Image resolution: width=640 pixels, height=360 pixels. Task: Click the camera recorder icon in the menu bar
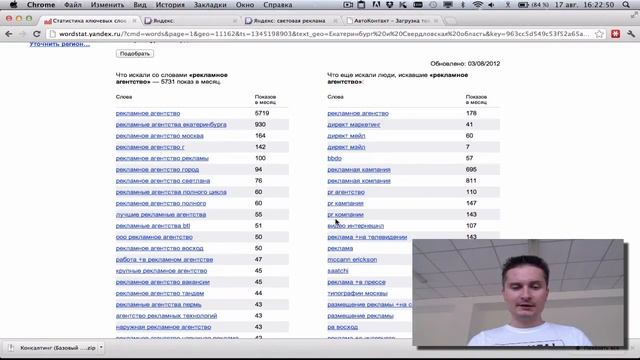point(348,5)
